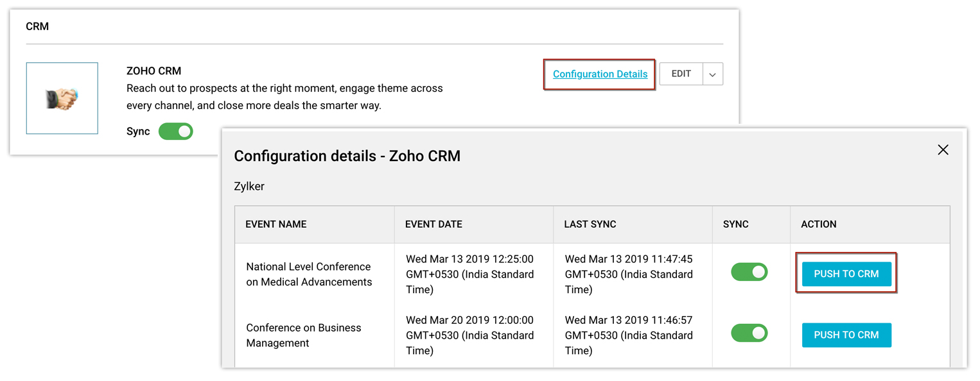Disable sync for National Level Conference
The height and width of the screenshot is (381, 980).
click(x=749, y=272)
